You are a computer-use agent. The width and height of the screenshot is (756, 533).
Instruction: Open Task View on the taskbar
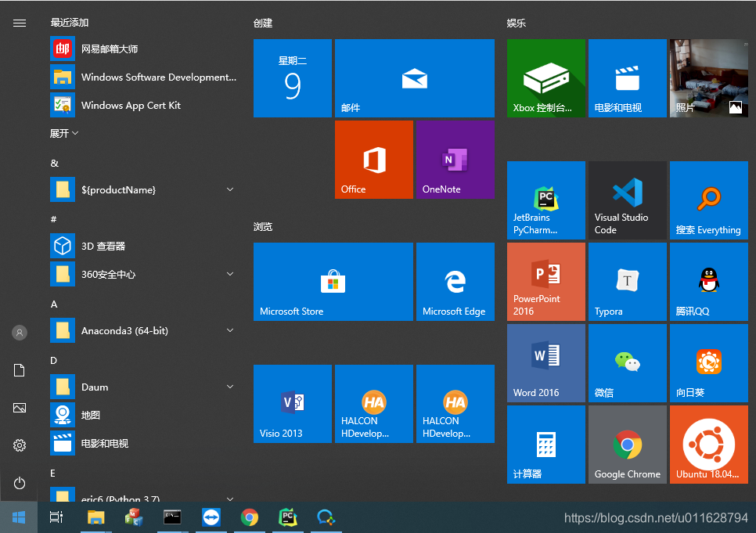click(x=56, y=517)
